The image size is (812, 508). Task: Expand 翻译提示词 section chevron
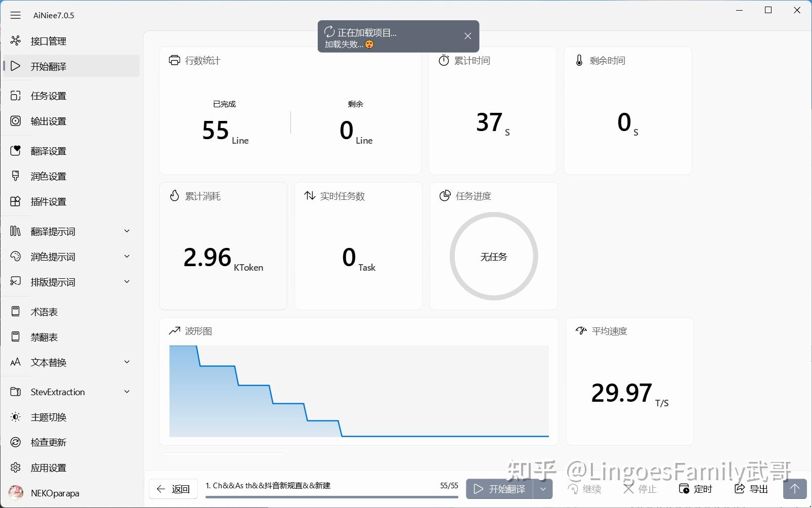coord(127,231)
